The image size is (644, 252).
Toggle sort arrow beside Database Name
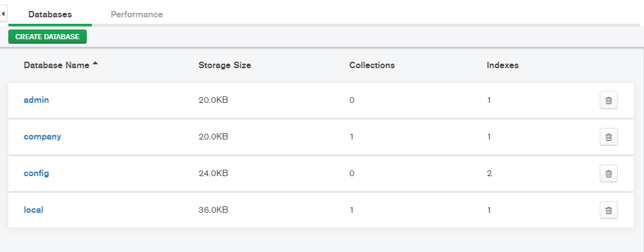[95, 64]
